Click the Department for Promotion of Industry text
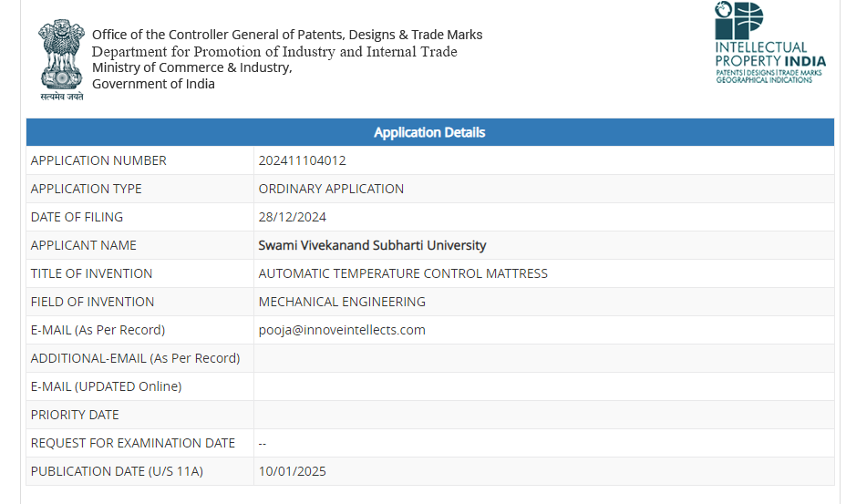 [274, 51]
